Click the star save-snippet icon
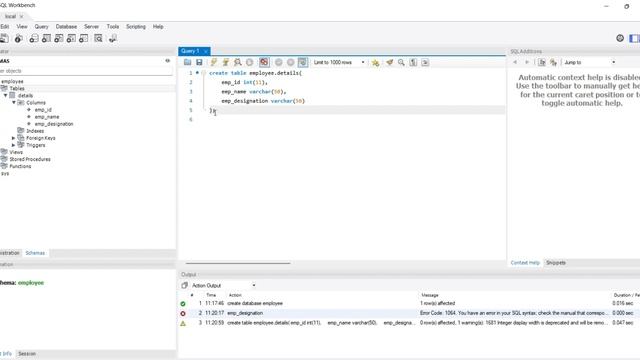640x360 pixels. 375,62
